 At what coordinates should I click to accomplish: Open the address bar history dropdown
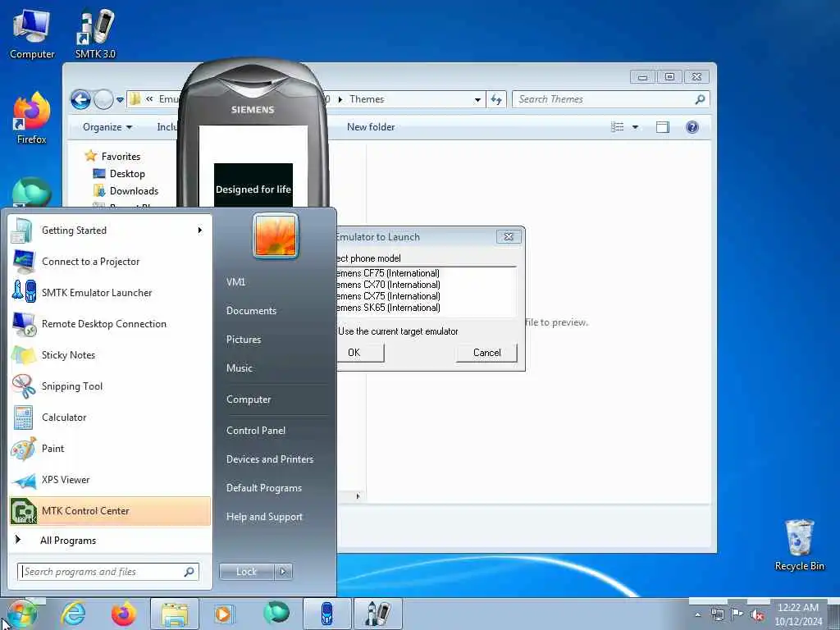click(477, 99)
